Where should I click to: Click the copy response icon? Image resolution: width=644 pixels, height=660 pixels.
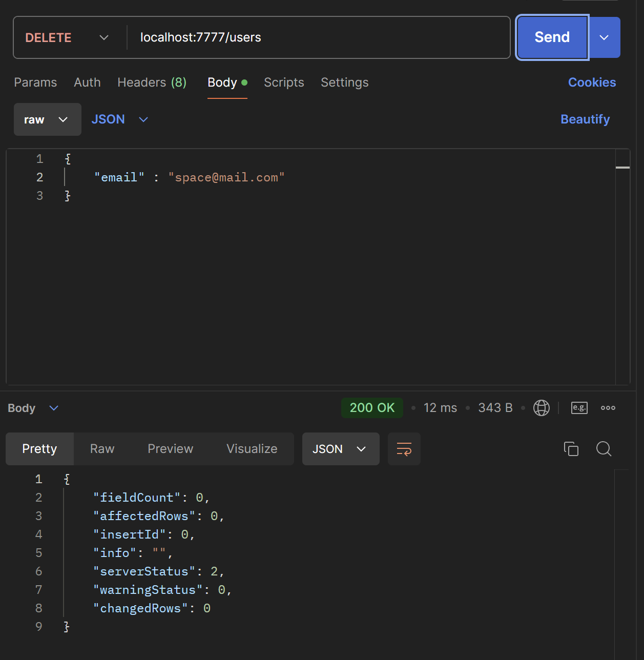point(571,449)
